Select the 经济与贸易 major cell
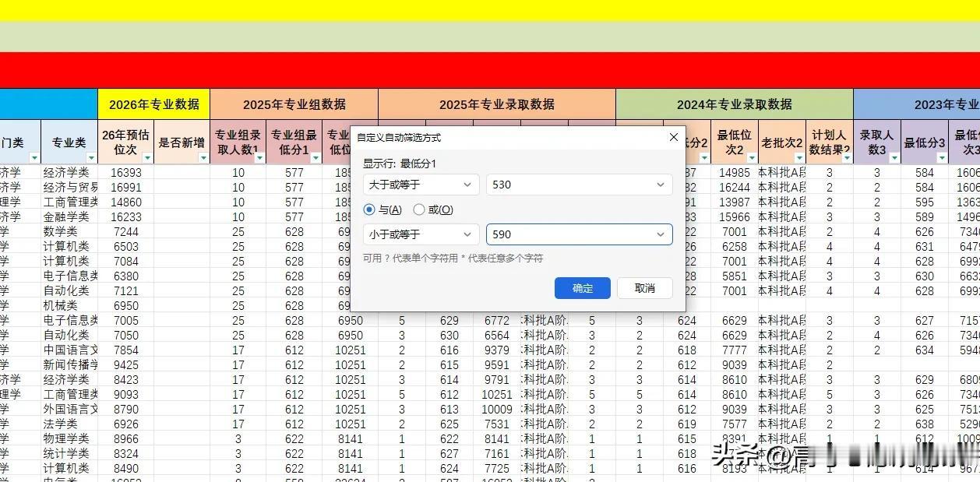 coord(70,188)
